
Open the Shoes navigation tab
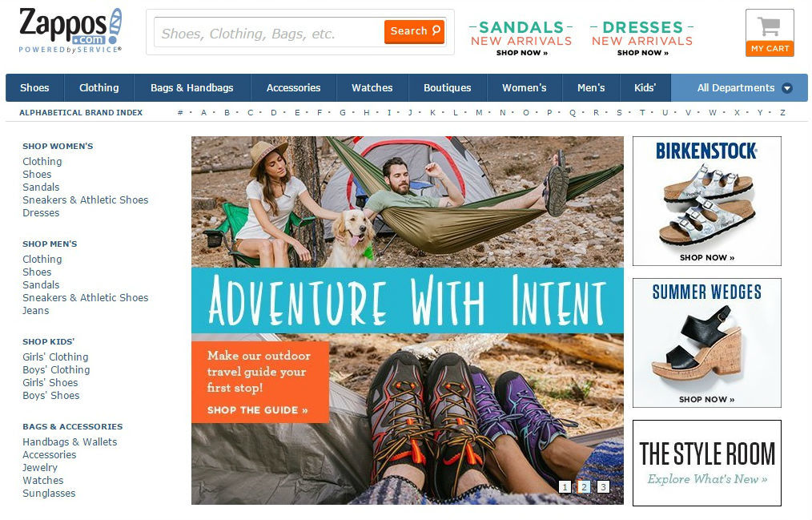[x=34, y=88]
